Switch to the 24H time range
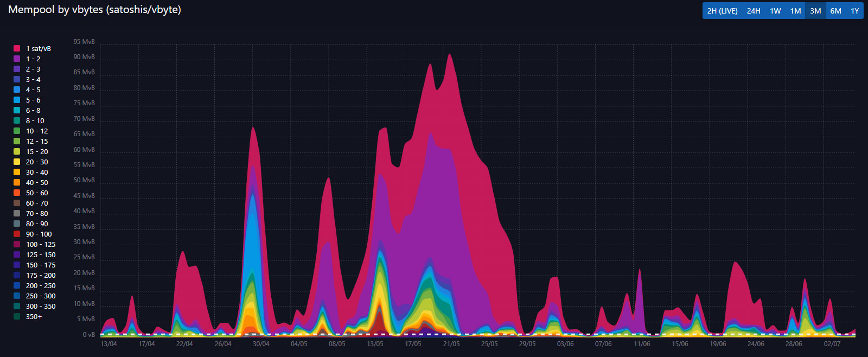 753,11
